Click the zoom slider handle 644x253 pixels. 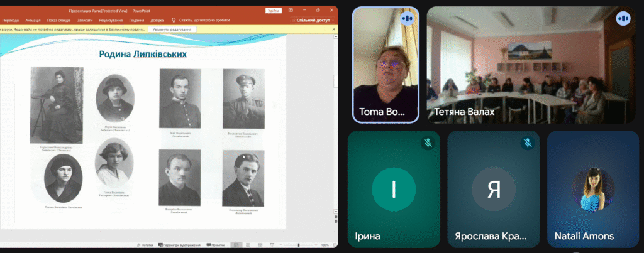pyautogui.click(x=299, y=245)
